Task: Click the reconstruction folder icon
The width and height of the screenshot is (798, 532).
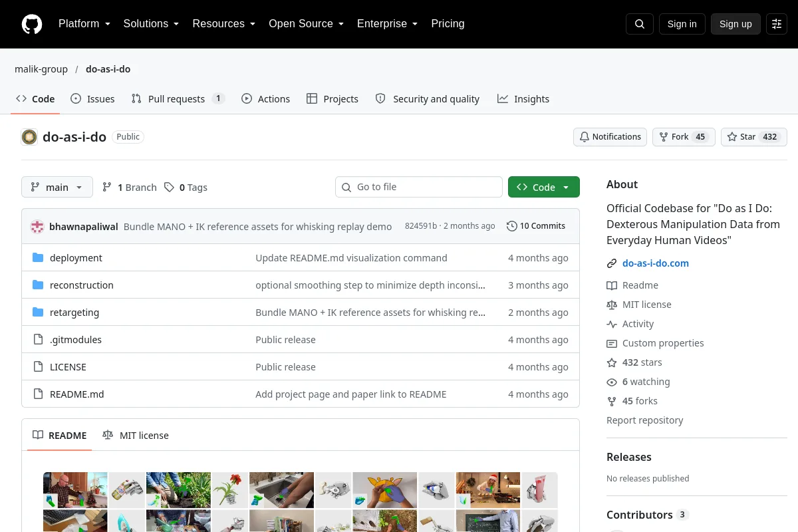Action: [38, 285]
